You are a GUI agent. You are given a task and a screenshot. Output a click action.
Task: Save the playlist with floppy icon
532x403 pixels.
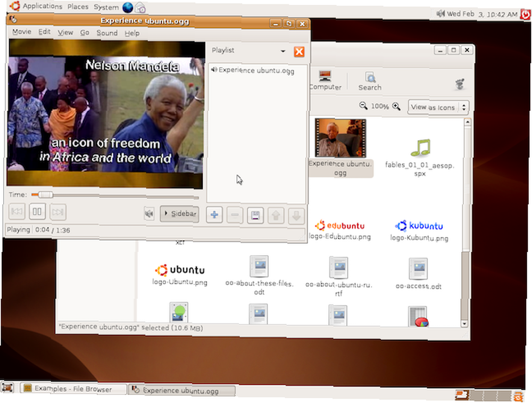[255, 215]
